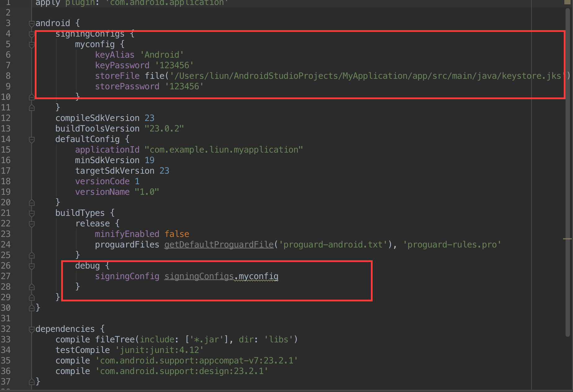Image resolution: width=573 pixels, height=392 pixels.
Task: Click the warning-underlined myconfig on line 27
Action: tap(258, 276)
